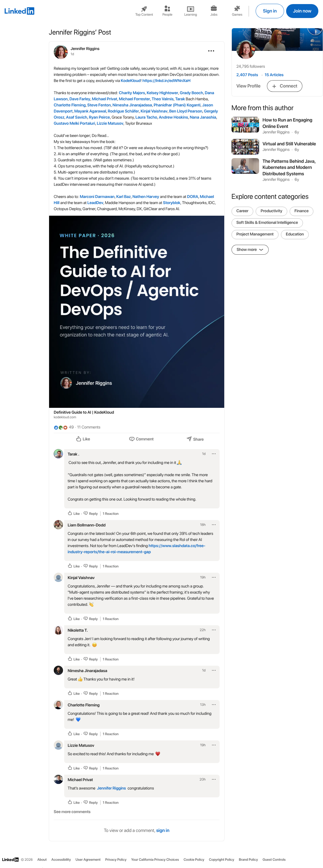Open Marconi Darmawan profile link

[97, 197]
